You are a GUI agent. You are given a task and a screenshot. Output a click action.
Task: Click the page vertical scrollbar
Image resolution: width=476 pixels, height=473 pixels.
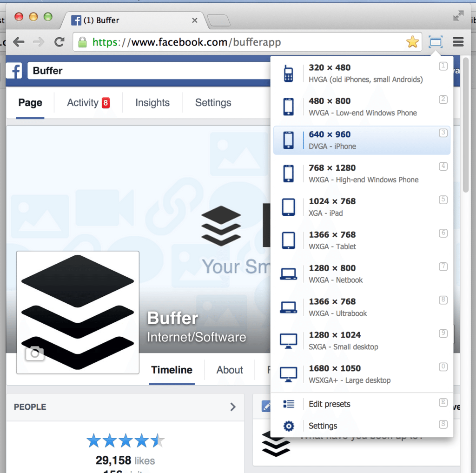[466, 125]
